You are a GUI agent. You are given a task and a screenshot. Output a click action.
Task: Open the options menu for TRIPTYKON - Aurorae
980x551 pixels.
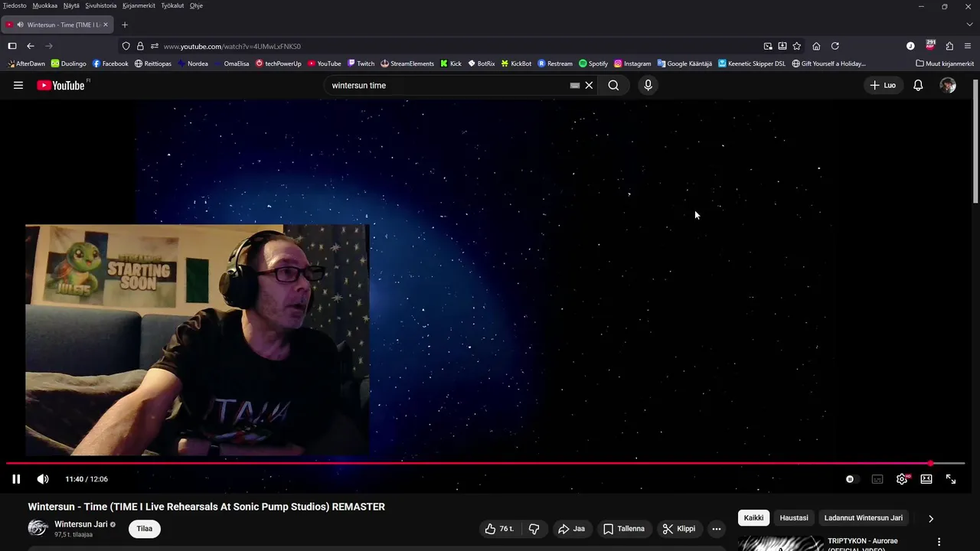pyautogui.click(x=939, y=542)
